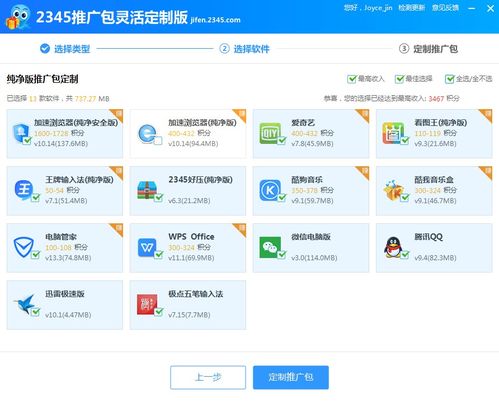This screenshot has height=403, width=499.
Task: Click the 1600-1728 积分 points text
Action: [x=59, y=133]
